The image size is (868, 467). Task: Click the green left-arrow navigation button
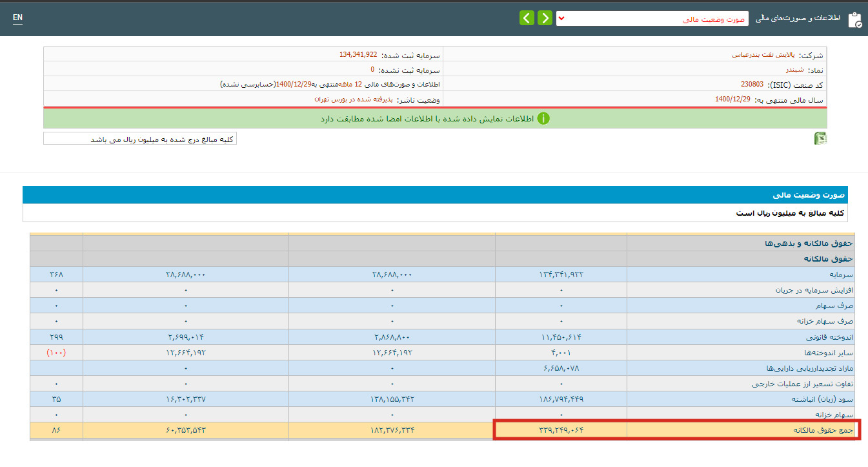coord(527,18)
